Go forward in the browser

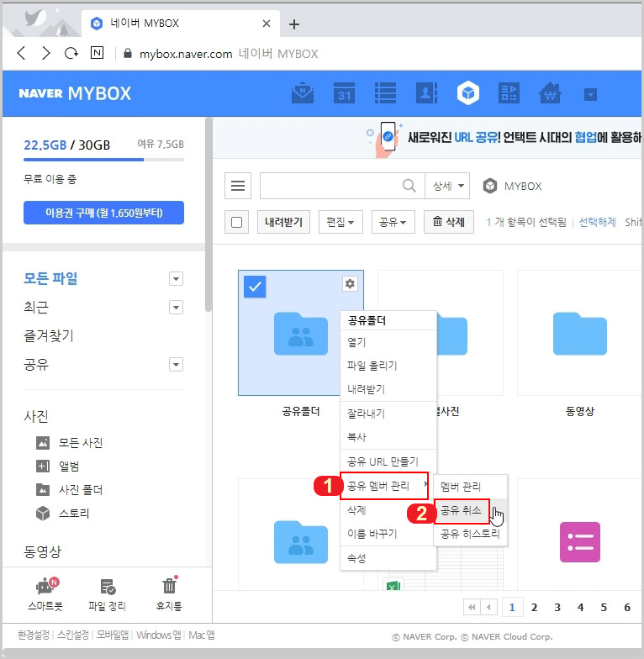[46, 54]
